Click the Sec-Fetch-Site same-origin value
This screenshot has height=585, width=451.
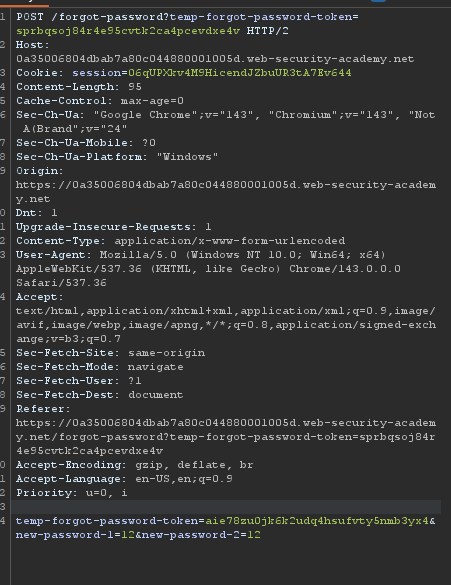coord(166,353)
